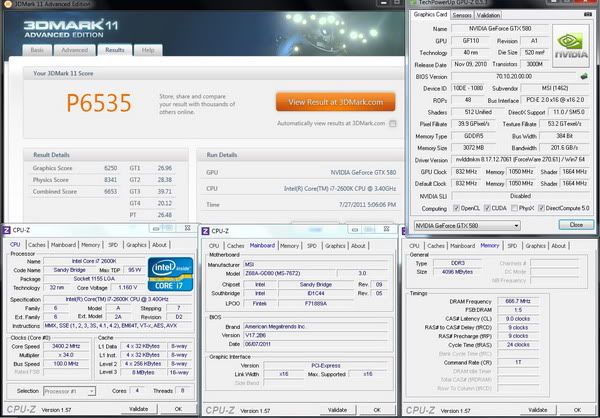Click the Multiplier value x 34.0
The image size is (600, 418).
66,355
